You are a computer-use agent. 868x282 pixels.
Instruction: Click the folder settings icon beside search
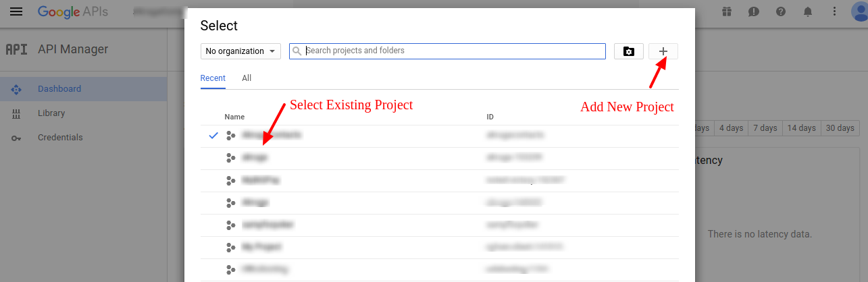(x=628, y=51)
